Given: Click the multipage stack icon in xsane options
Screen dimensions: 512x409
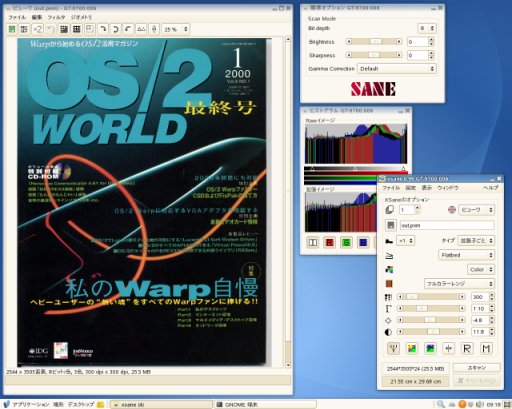Looking at the screenshot, I should pos(389,210).
